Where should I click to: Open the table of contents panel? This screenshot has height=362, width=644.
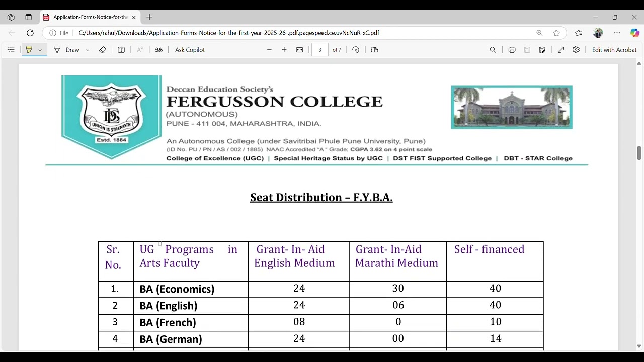[11, 50]
